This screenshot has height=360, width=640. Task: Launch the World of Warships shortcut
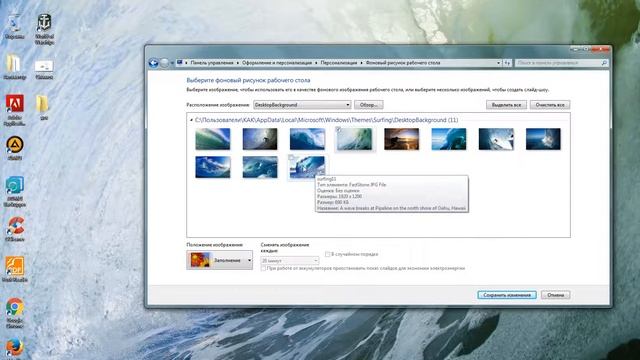click(44, 28)
